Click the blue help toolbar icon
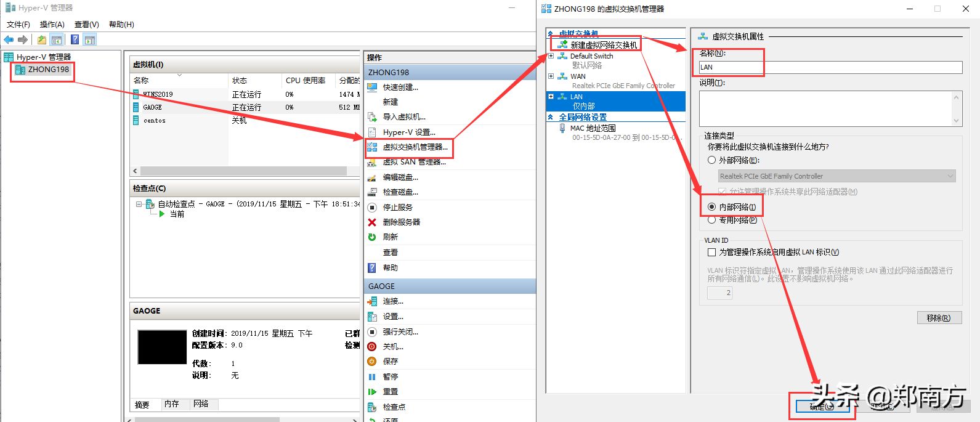Image resolution: width=980 pixels, height=422 pixels. (x=75, y=40)
